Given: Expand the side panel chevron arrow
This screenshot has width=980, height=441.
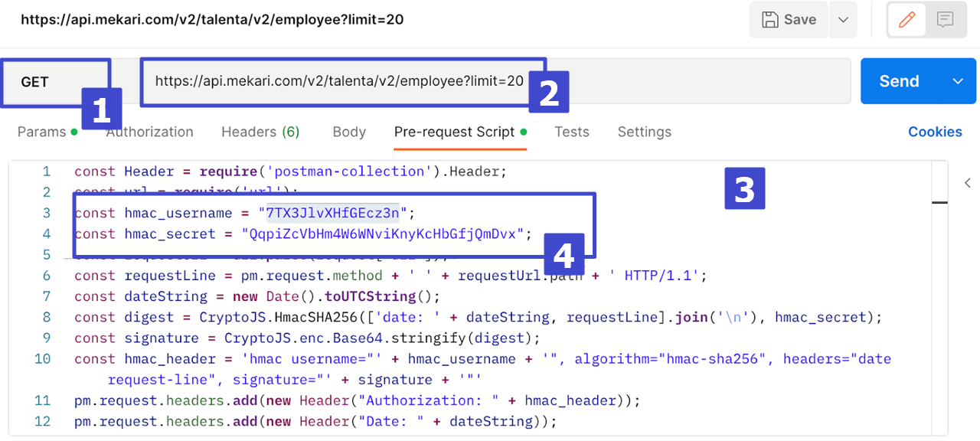Looking at the screenshot, I should [968, 183].
